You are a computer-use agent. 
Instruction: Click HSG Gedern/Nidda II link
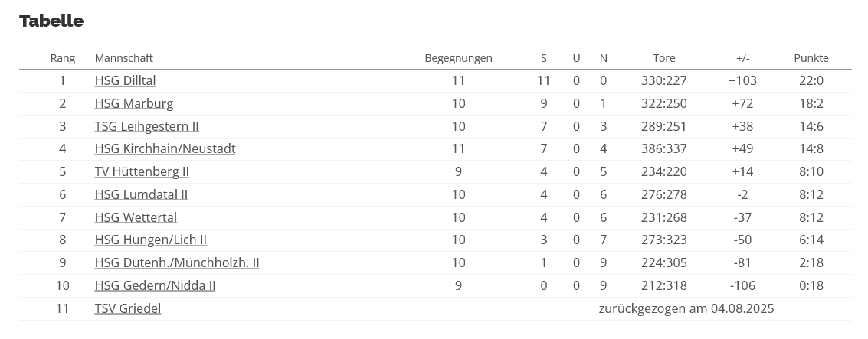[155, 285]
